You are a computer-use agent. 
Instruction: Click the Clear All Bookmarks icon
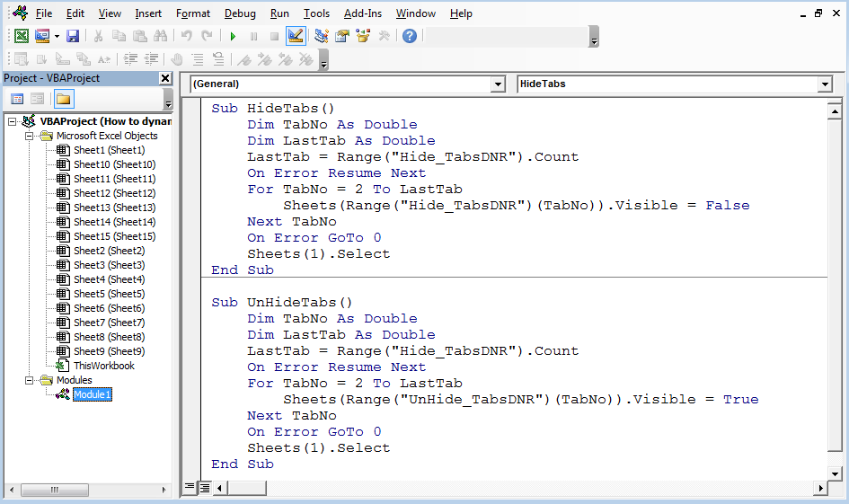(x=306, y=59)
